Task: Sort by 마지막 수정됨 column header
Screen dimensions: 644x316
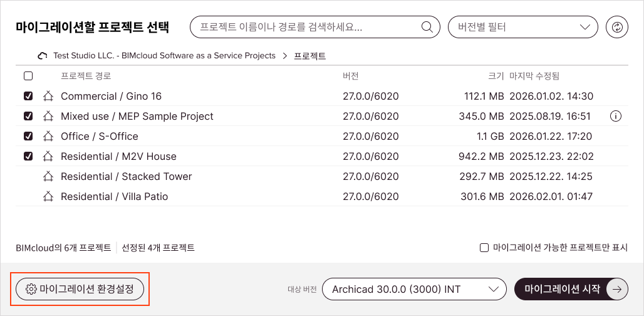Action: tap(534, 76)
